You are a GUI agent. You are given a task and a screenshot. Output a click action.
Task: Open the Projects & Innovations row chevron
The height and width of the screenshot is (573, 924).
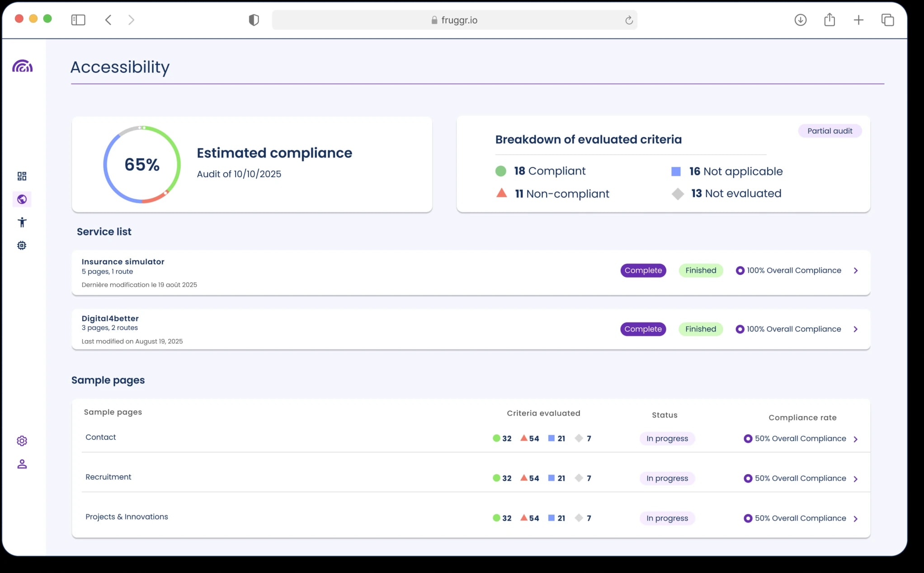(x=856, y=519)
